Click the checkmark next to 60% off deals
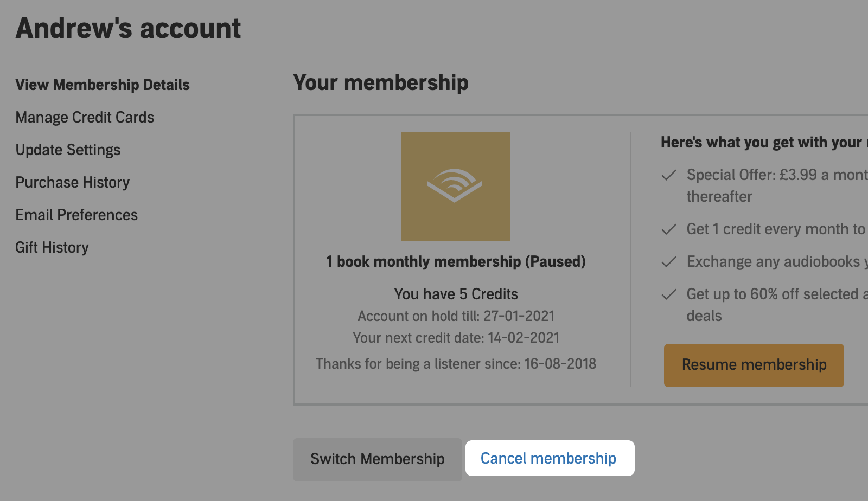Screen dimensions: 868x501 point(669,294)
